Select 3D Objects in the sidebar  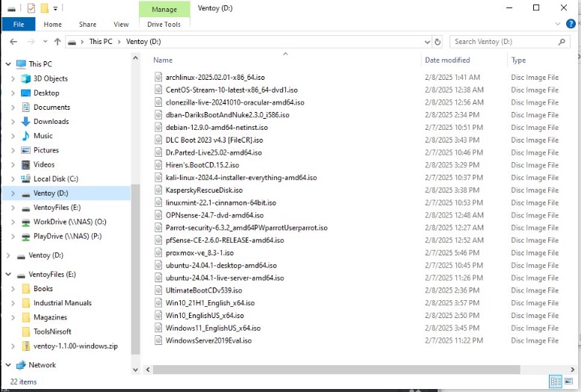coord(50,78)
